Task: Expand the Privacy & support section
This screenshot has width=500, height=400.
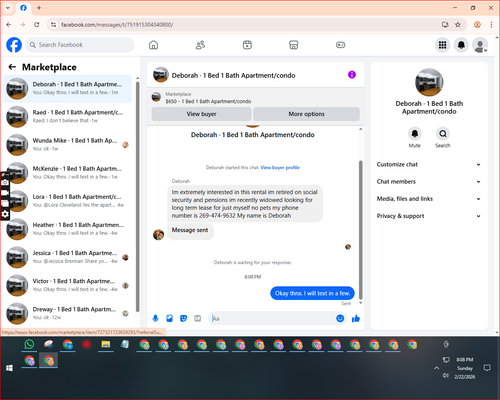Action: (x=429, y=216)
